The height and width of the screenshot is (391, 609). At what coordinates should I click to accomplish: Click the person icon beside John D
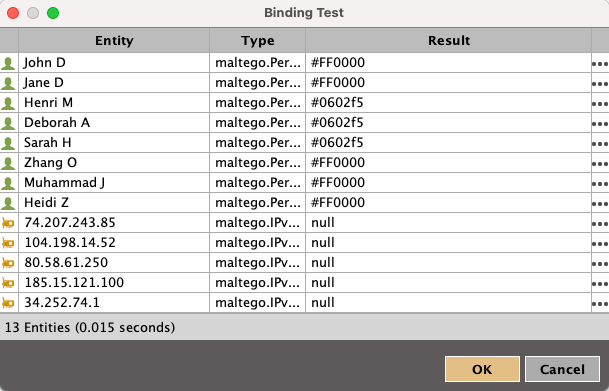(8, 63)
